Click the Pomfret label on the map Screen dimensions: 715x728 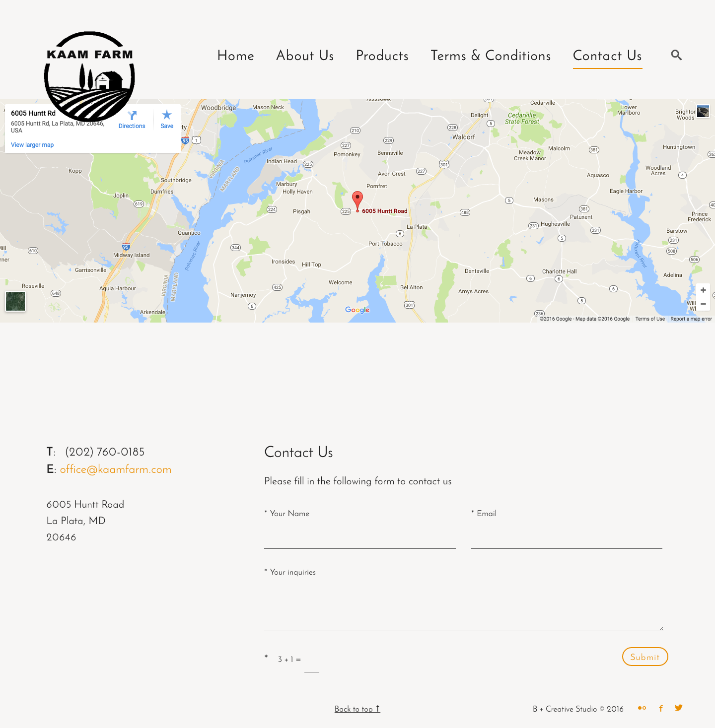[x=377, y=186]
